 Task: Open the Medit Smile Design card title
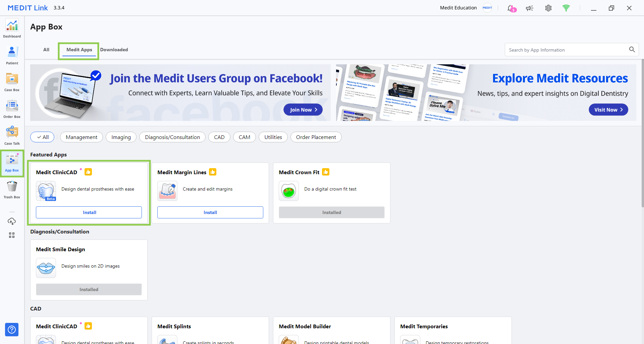tap(60, 249)
